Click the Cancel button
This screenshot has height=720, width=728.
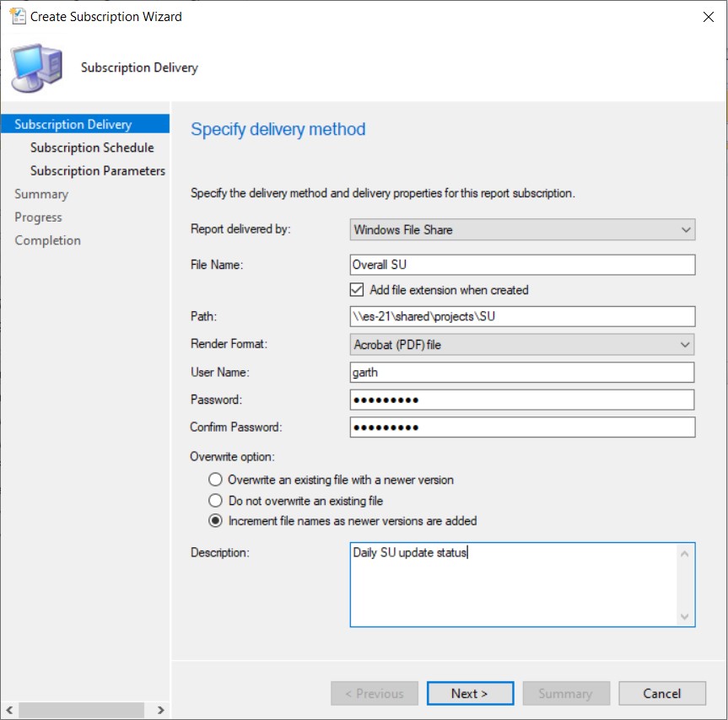(661, 693)
